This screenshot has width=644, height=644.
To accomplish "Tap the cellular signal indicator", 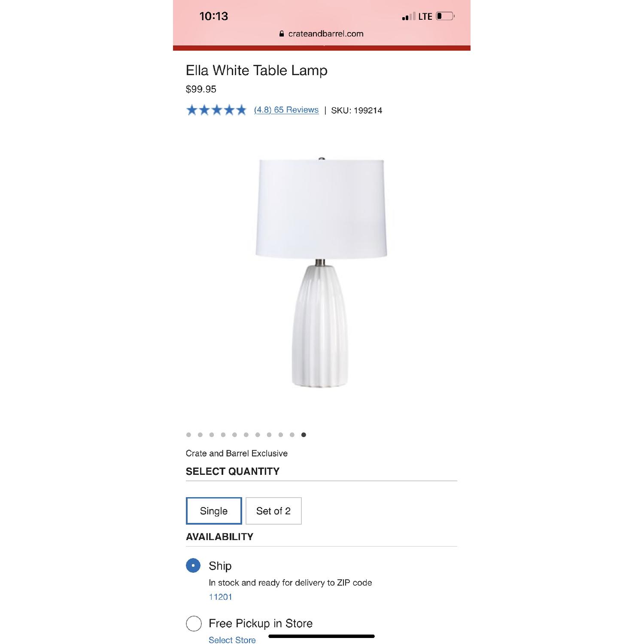I will 406,16.
